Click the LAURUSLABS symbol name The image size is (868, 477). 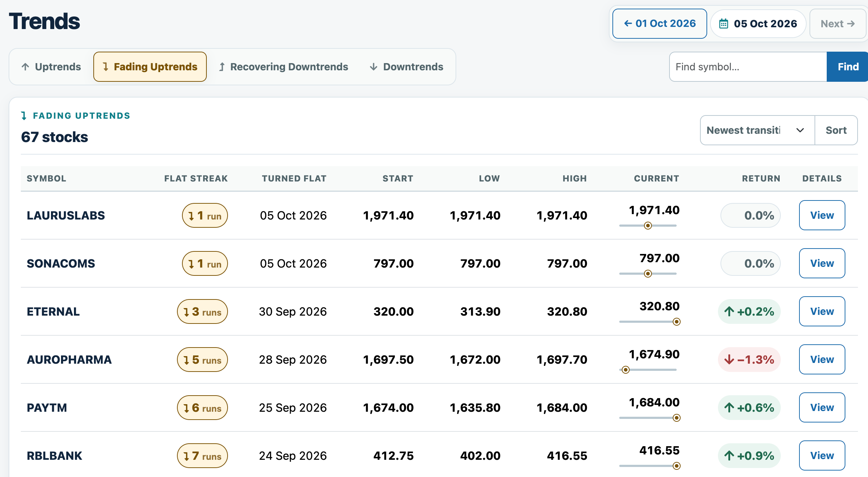pos(66,216)
